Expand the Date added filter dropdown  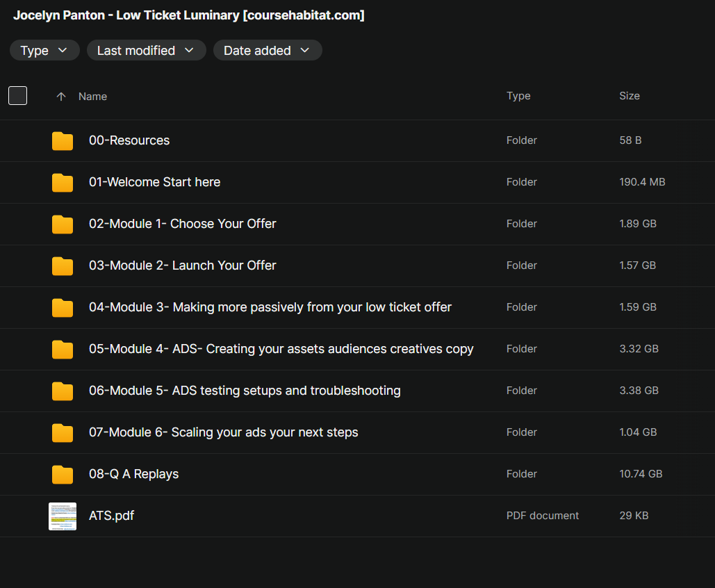click(268, 50)
